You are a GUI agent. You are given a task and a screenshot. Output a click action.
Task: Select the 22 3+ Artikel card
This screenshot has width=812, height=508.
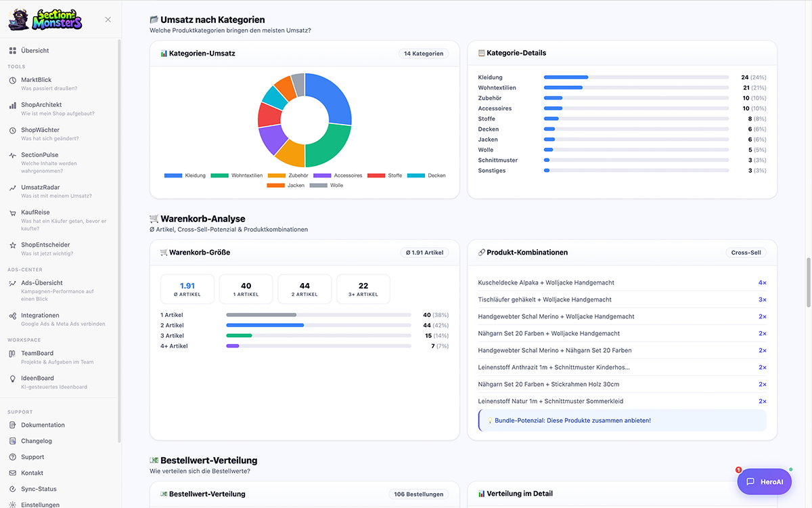(363, 289)
